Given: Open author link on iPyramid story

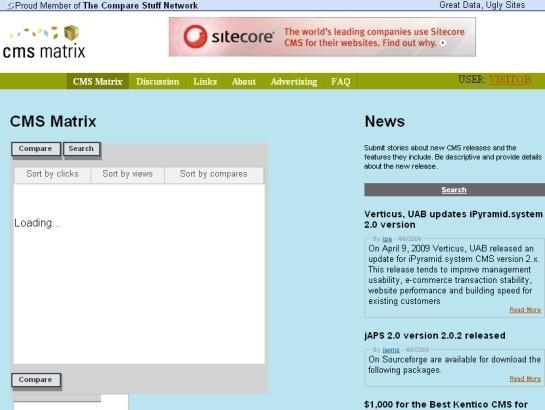Looking at the screenshot, I should point(387,239).
